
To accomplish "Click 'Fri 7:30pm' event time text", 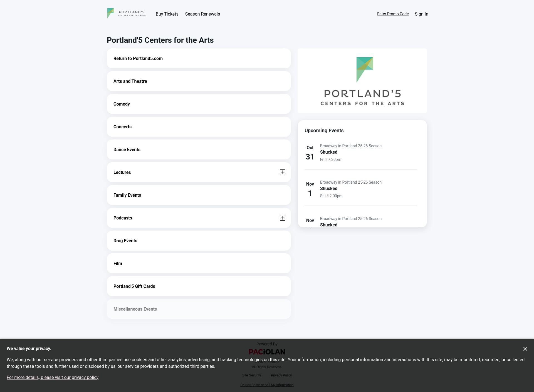I will (331, 159).
